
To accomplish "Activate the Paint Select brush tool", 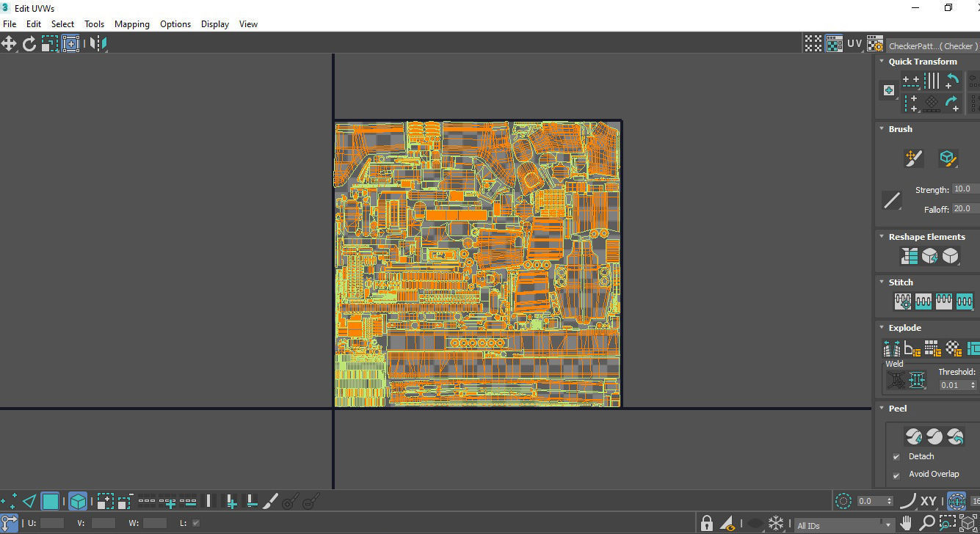I will click(x=270, y=502).
